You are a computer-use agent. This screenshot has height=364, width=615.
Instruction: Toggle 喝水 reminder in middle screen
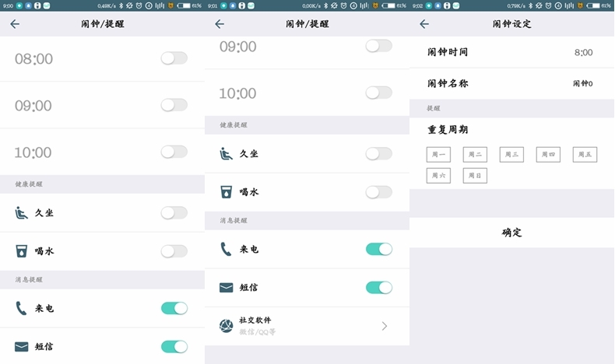[x=379, y=192]
